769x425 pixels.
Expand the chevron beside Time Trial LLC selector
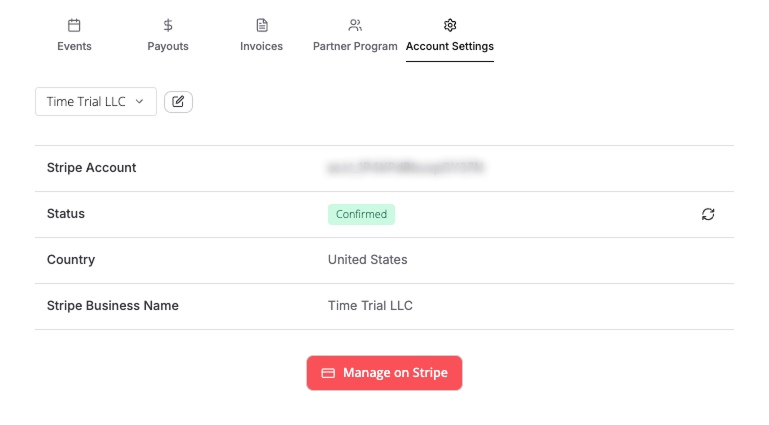(x=140, y=101)
